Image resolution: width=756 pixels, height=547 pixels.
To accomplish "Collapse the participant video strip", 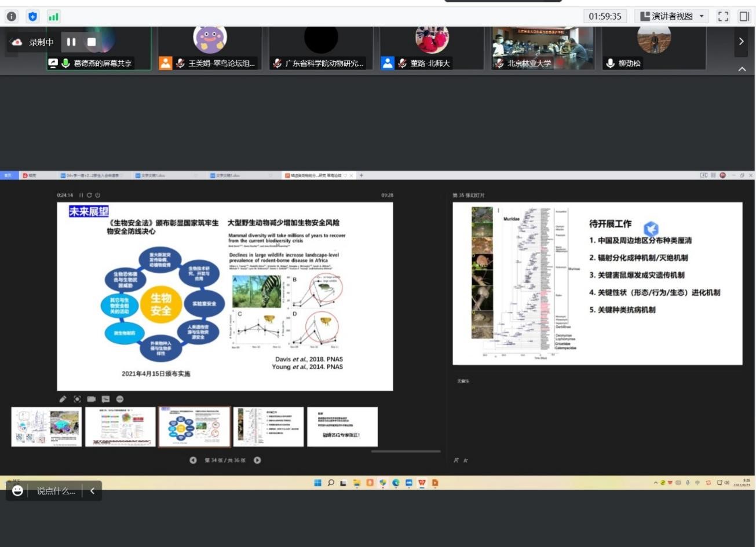I will click(x=742, y=69).
